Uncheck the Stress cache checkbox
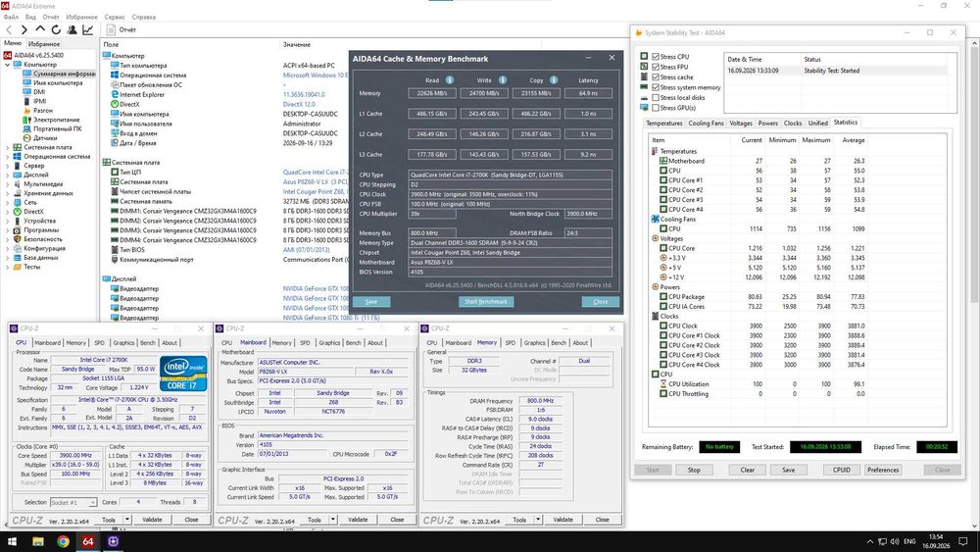The height and width of the screenshot is (552, 980). point(656,76)
